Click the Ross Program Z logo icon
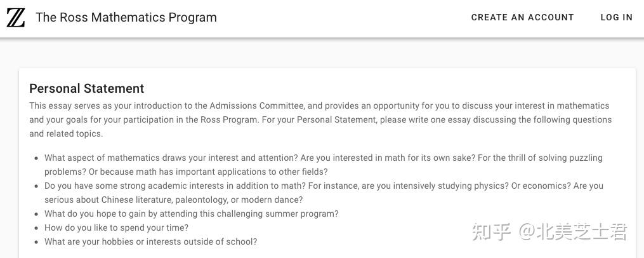 coord(16,18)
